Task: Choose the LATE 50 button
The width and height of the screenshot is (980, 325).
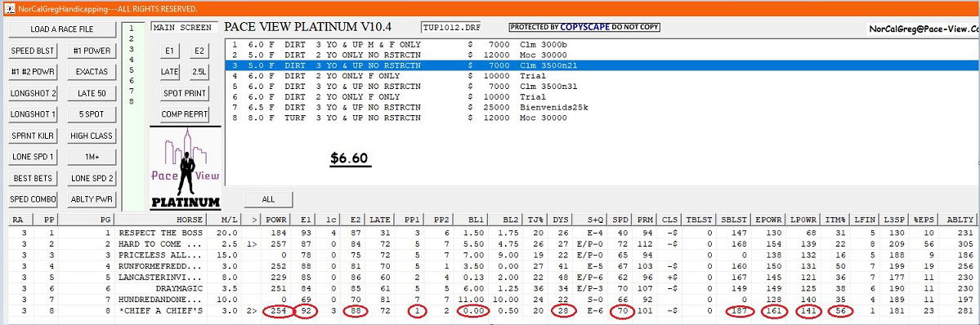Action: (x=92, y=93)
